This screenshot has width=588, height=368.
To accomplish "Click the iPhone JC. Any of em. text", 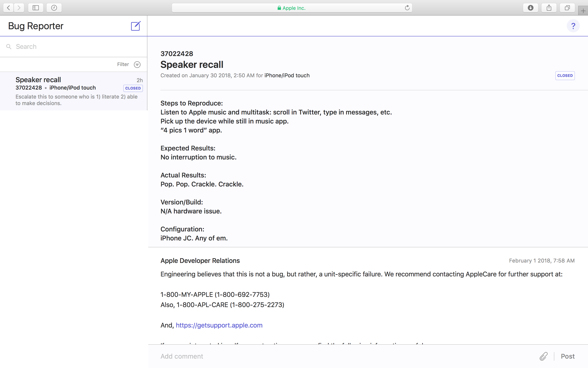I will [x=194, y=238].
